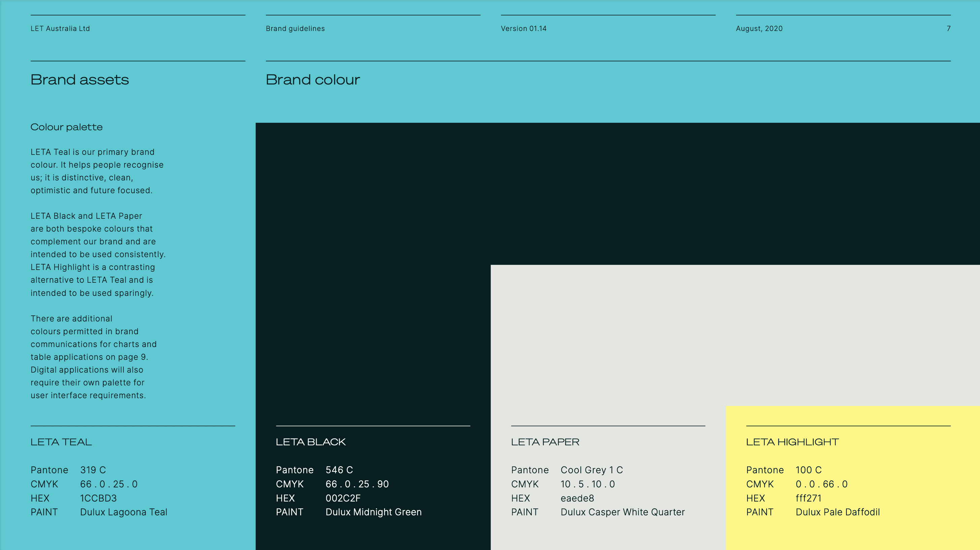Click Pantone Cool Grey 1 C value

tap(592, 470)
